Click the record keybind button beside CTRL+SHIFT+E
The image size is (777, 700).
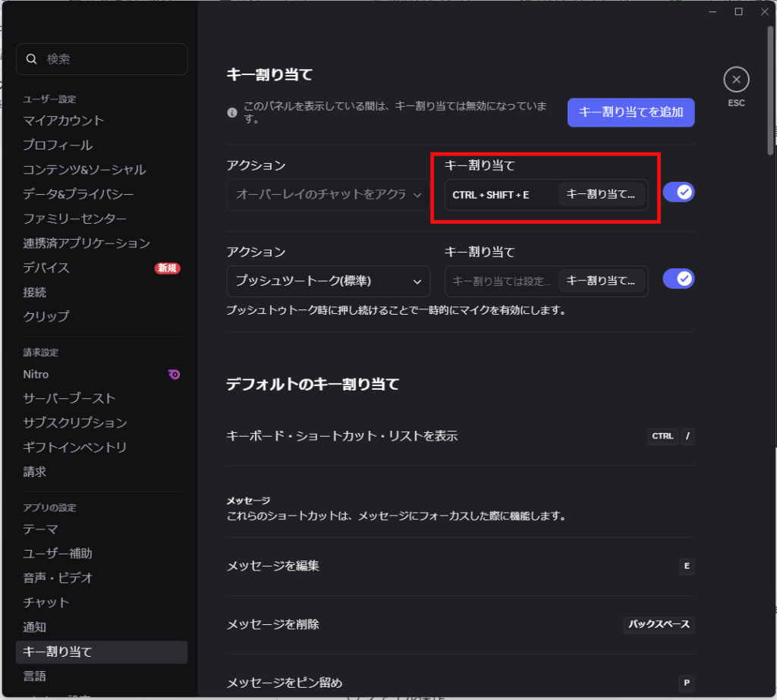click(600, 194)
